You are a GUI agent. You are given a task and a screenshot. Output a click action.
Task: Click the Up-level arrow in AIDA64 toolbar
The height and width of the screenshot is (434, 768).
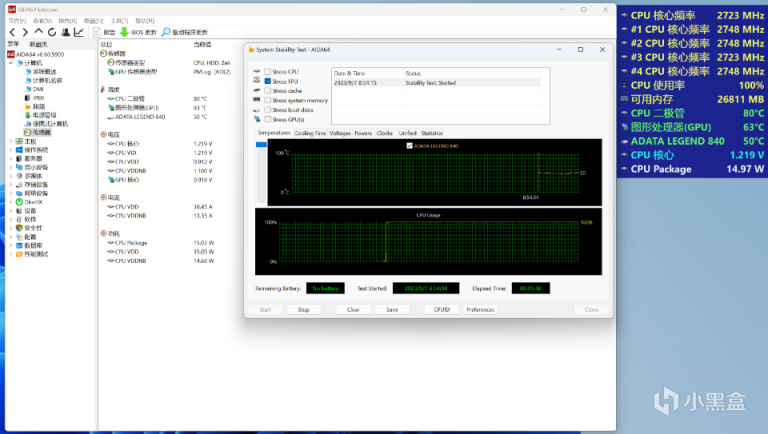38,32
